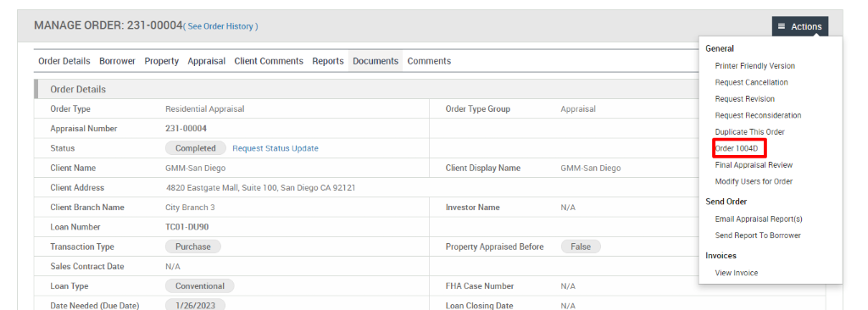The height and width of the screenshot is (310, 868).
Task: Click Duplicate This Order
Action: coord(749,132)
